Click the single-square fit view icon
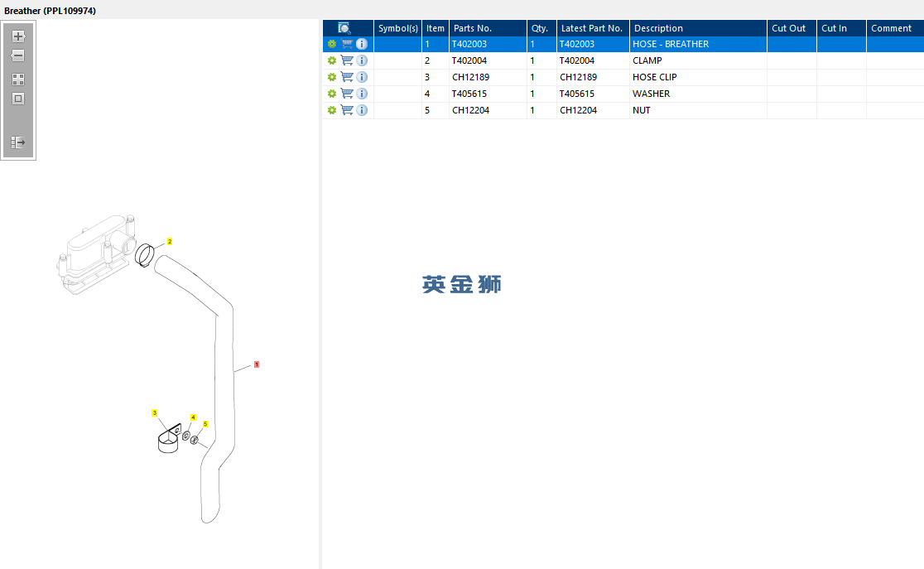This screenshot has width=924, height=569. coord(18,99)
